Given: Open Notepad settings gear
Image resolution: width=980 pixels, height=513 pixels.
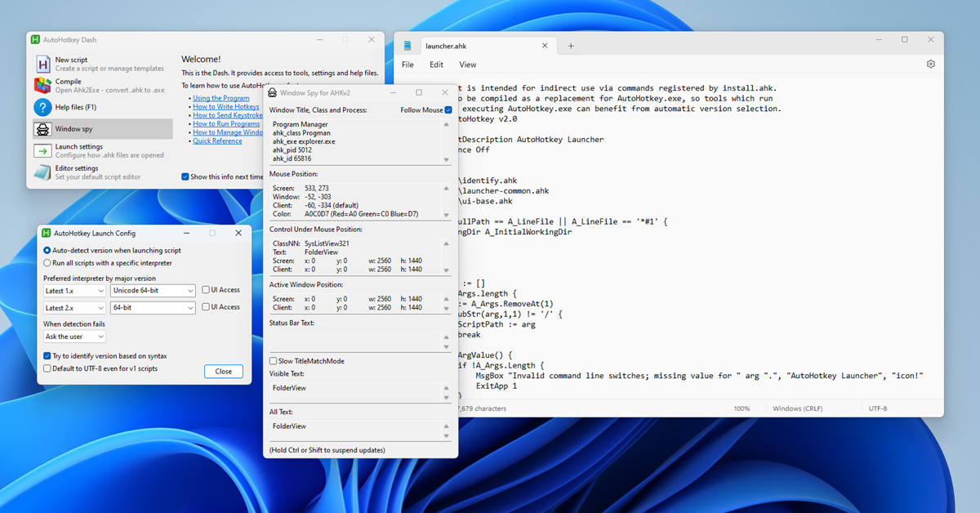Looking at the screenshot, I should pos(931,65).
